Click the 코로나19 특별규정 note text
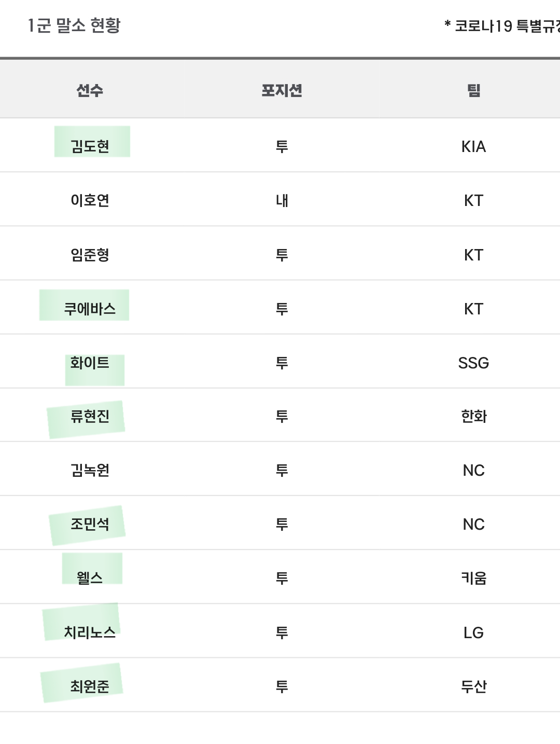 503,26
